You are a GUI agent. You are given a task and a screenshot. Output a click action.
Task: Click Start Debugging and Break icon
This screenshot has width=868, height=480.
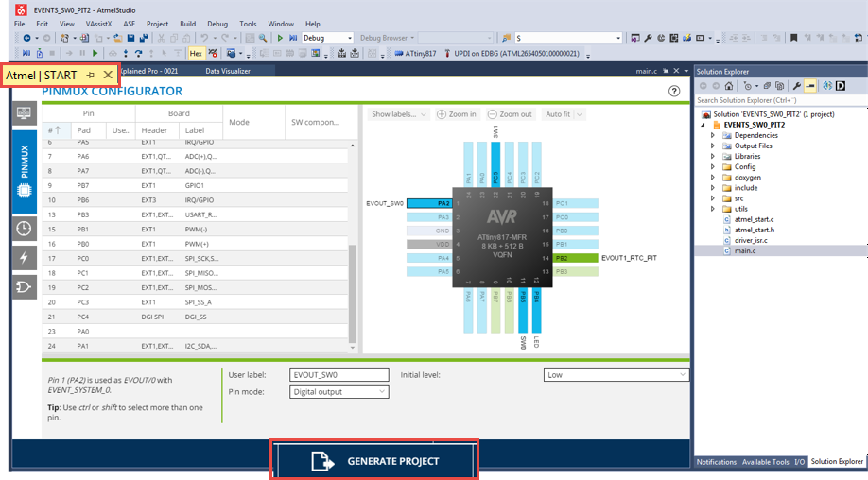(x=293, y=38)
